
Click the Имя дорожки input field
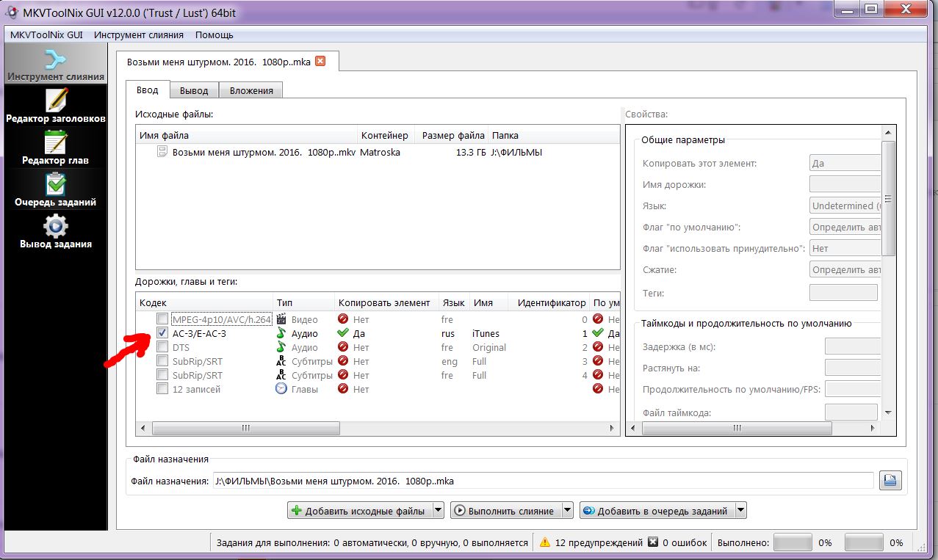(845, 185)
